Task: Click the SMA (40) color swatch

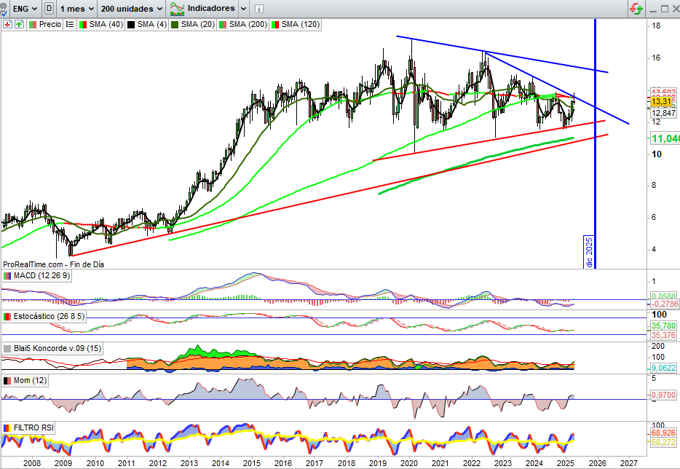Action: [x=83, y=25]
